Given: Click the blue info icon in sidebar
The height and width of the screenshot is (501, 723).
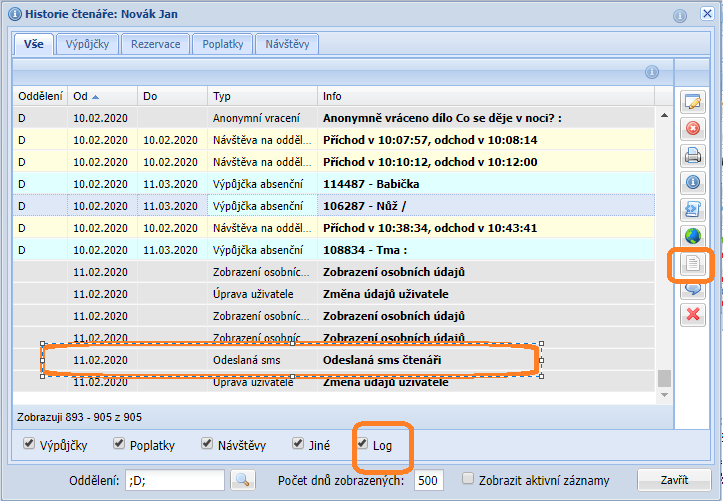Looking at the screenshot, I should coord(692,183).
